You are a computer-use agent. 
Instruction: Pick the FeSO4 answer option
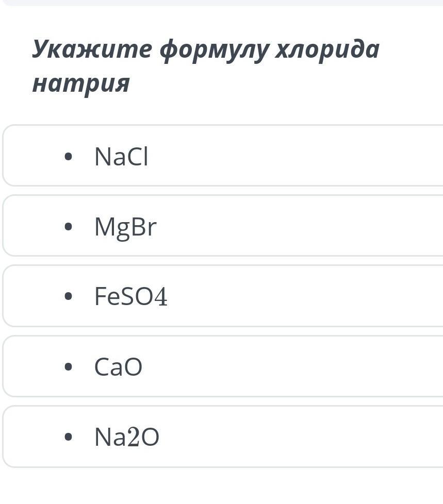click(x=223, y=296)
